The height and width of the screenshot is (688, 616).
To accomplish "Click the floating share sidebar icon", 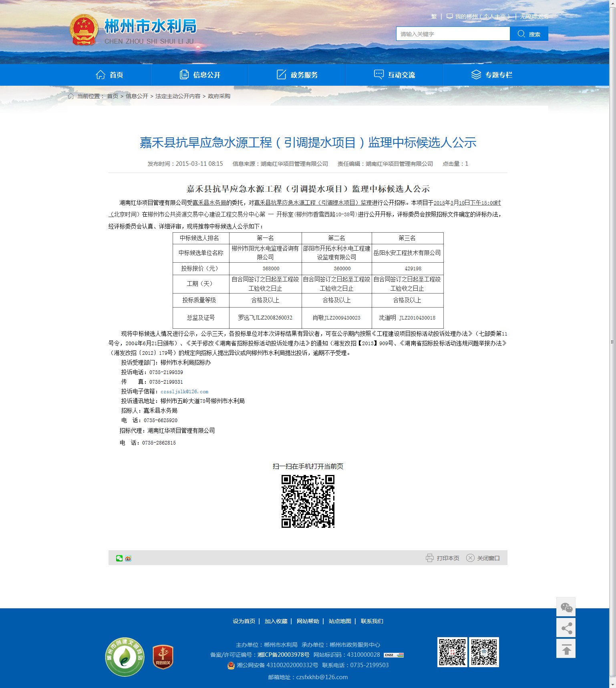I will point(566,628).
